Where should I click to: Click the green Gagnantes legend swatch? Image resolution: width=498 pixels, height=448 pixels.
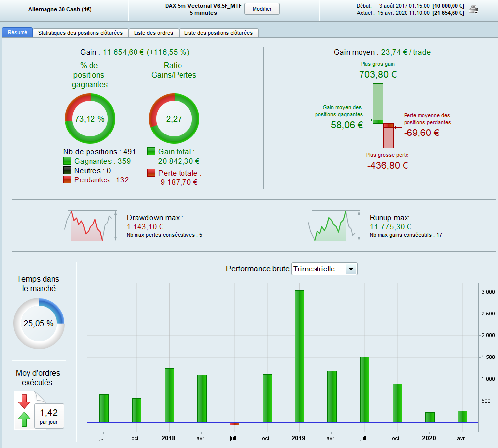(x=67, y=161)
